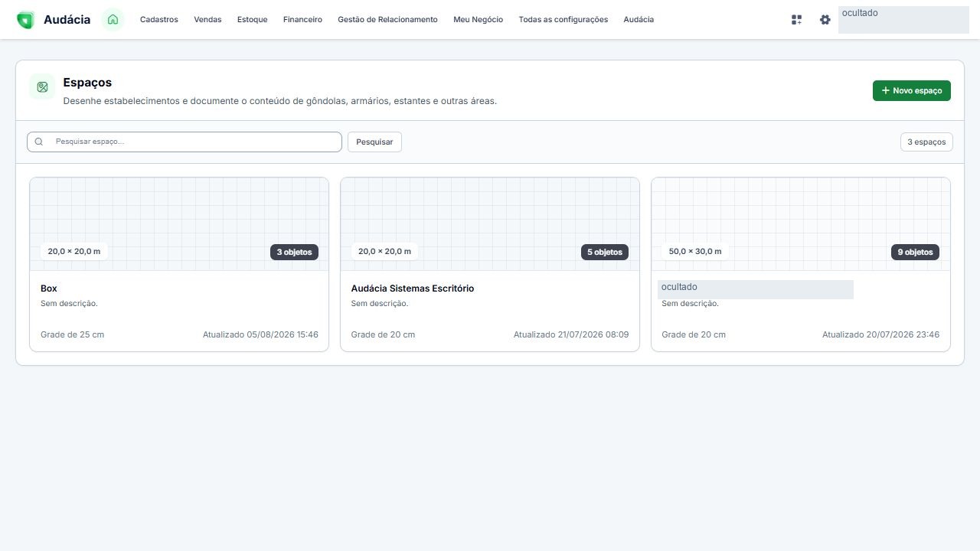Open the Estoque menu
980x551 pixels.
(252, 20)
